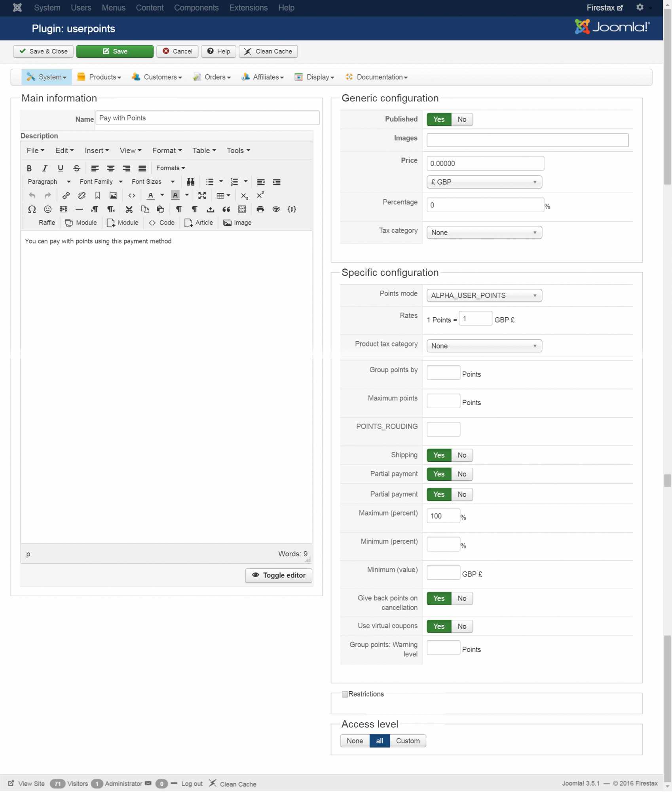Apply superscript formatting
The image size is (672, 792).
pyautogui.click(x=260, y=196)
